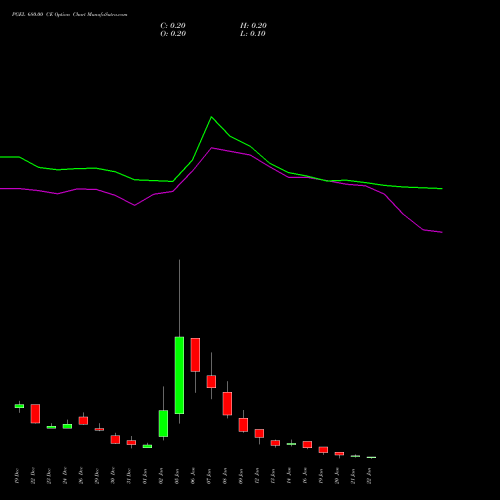Select the last tiny green candle on 22 Jan
Viewport: 500px width, 500px height.
click(371, 457)
